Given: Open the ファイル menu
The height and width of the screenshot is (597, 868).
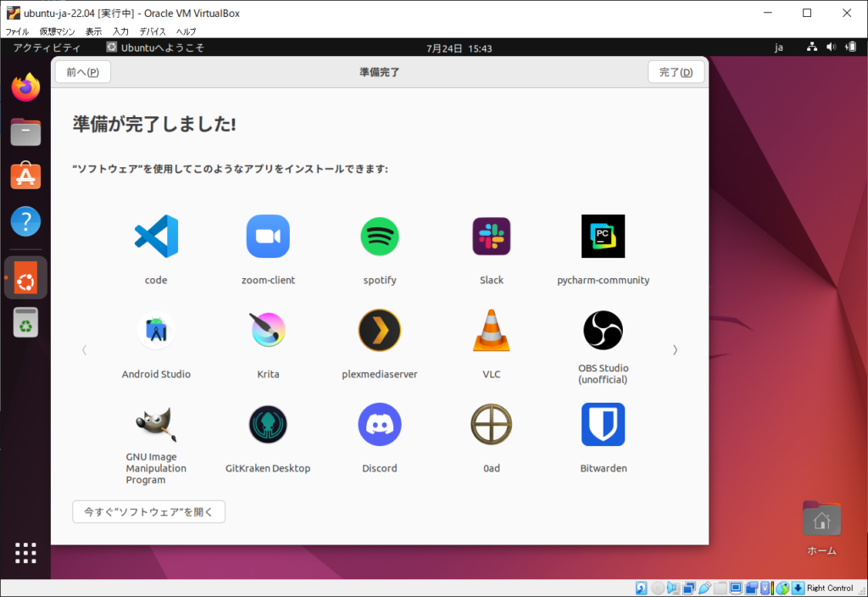Looking at the screenshot, I should click(x=17, y=31).
